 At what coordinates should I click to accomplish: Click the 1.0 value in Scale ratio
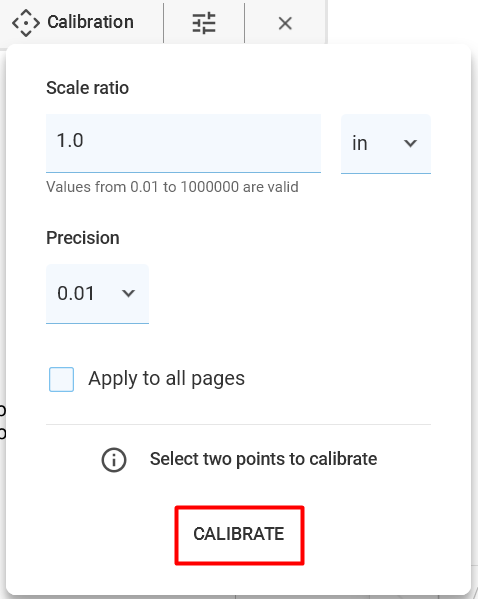tap(70, 140)
